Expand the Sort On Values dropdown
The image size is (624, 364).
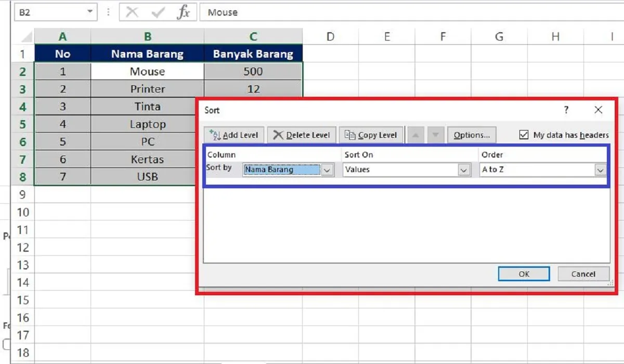coord(463,170)
